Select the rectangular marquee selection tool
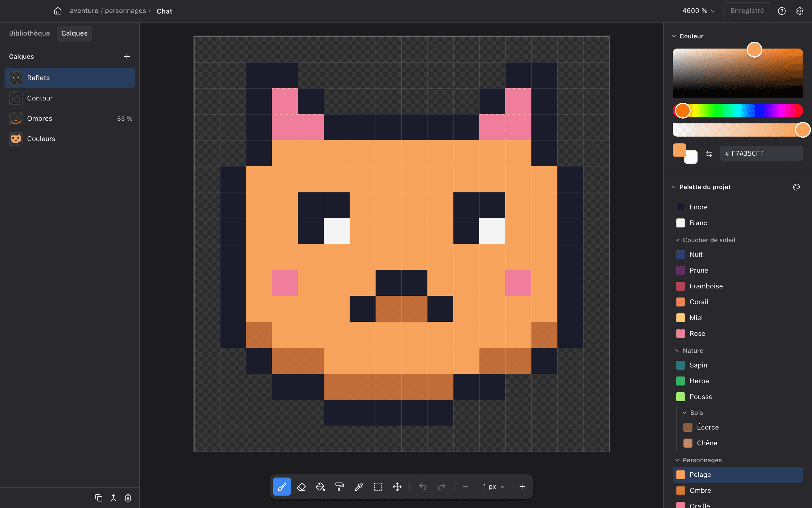The width and height of the screenshot is (812, 508). click(378, 487)
